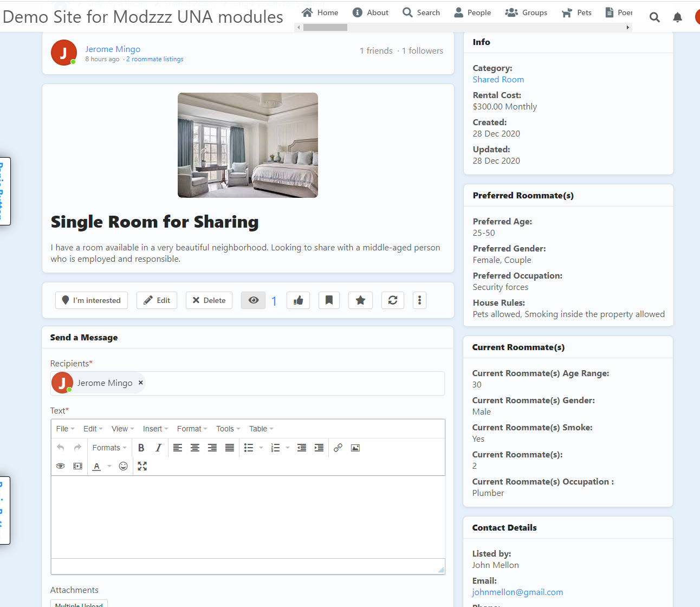Insert a link using the chain icon
Viewport: 700px width, 607px height.
(338, 448)
